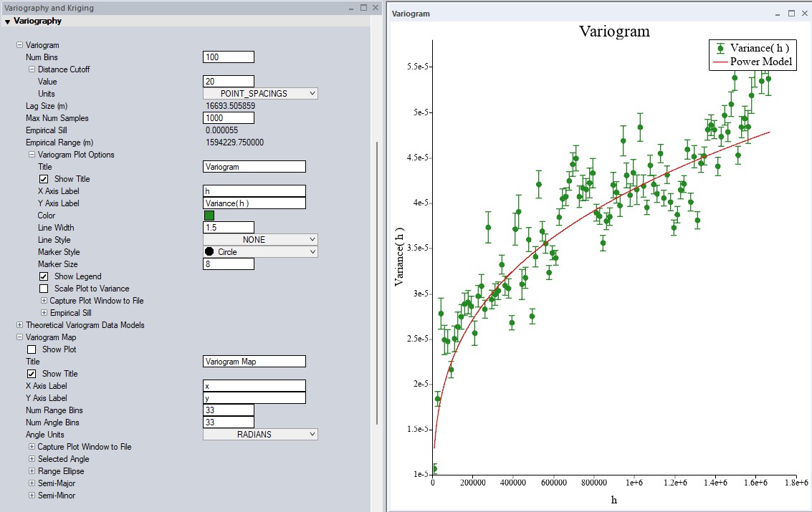
Task: Click the green Color swatch
Action: pos(209,216)
